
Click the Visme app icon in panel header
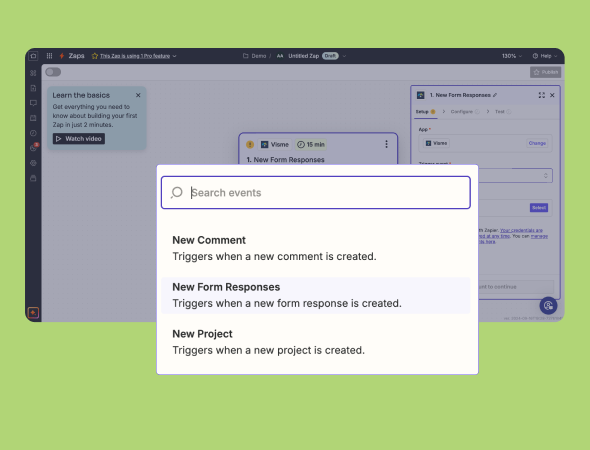[421, 95]
